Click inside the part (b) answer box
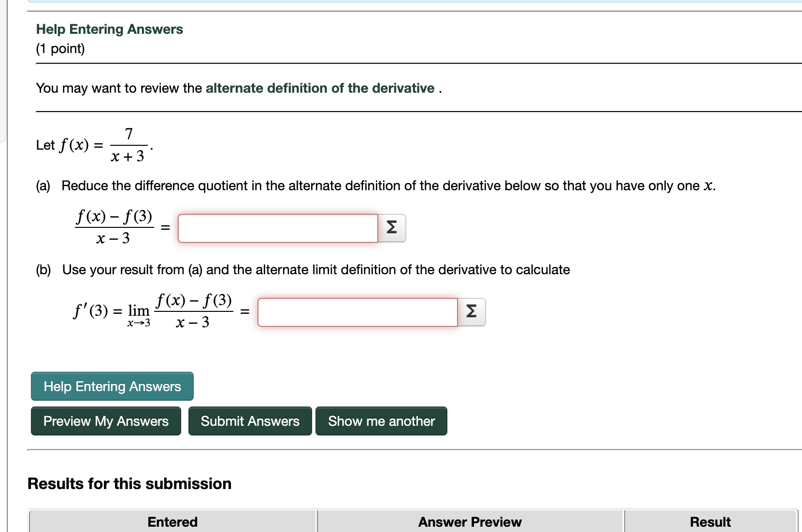Screen dimensions: 802x532 point(357,312)
